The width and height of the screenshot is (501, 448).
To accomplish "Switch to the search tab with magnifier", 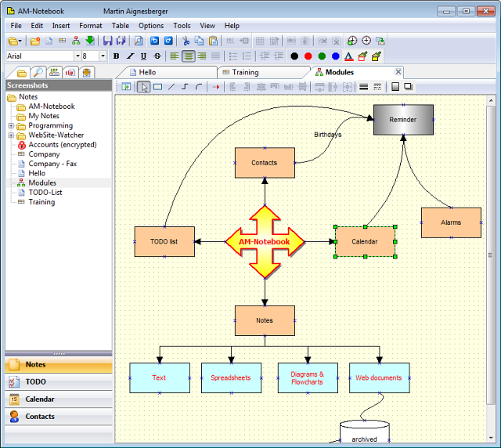I will point(38,72).
